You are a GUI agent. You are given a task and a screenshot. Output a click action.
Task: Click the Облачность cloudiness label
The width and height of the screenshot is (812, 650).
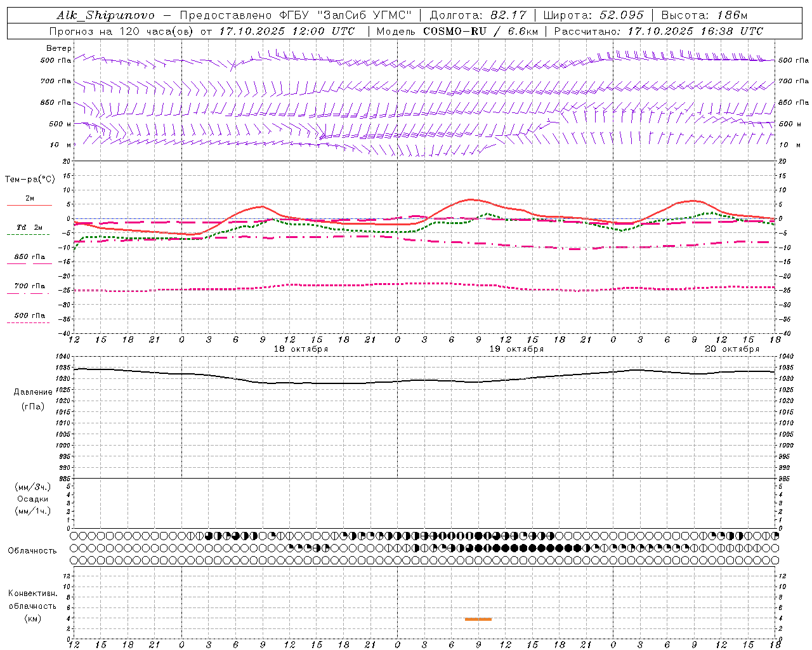click(x=32, y=551)
